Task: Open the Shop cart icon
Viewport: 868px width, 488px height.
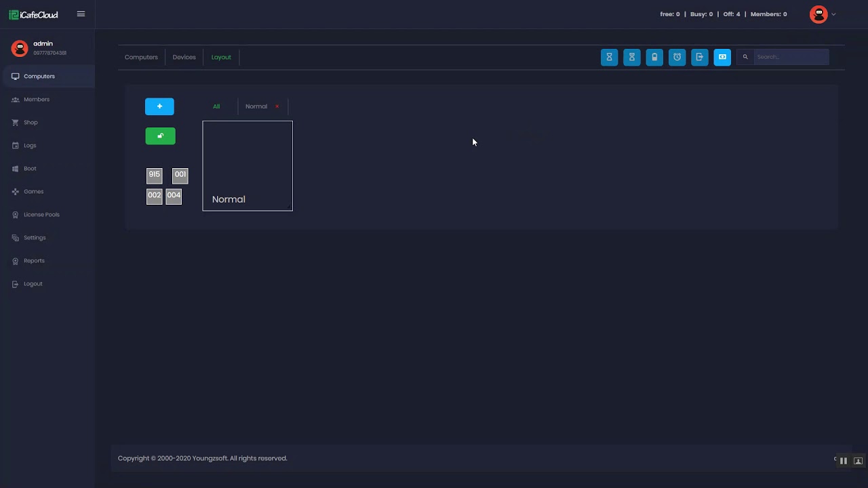Action: [x=16, y=123]
